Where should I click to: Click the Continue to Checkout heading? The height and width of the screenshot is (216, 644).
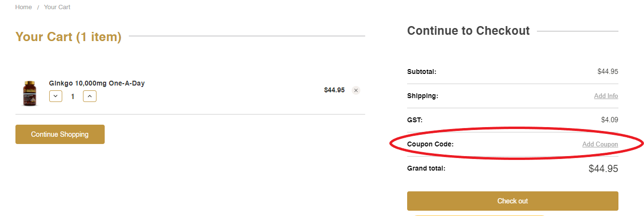pyautogui.click(x=468, y=31)
